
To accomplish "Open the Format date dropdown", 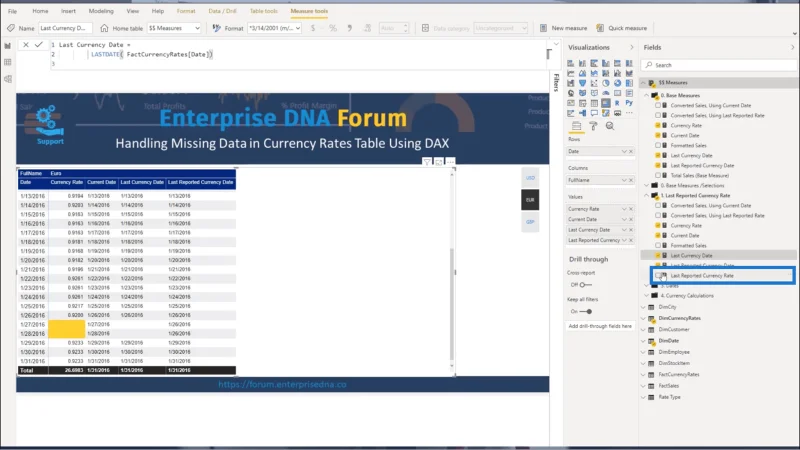I will (x=274, y=28).
